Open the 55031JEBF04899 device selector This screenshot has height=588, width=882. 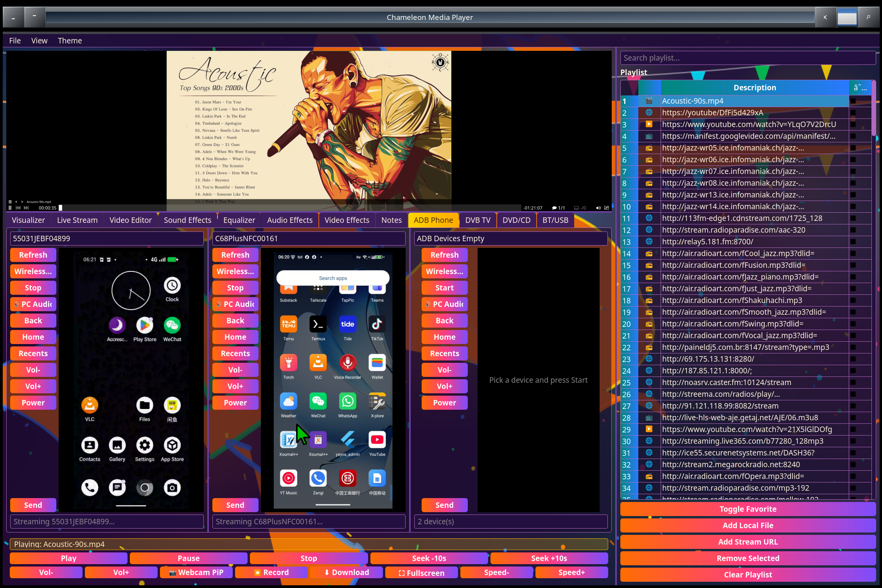107,238
